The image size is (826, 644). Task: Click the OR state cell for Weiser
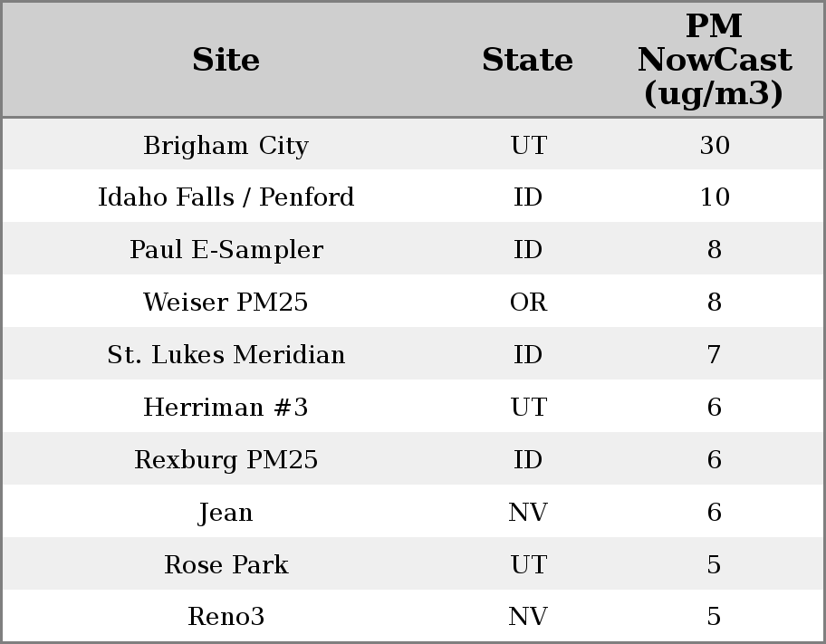click(x=528, y=303)
